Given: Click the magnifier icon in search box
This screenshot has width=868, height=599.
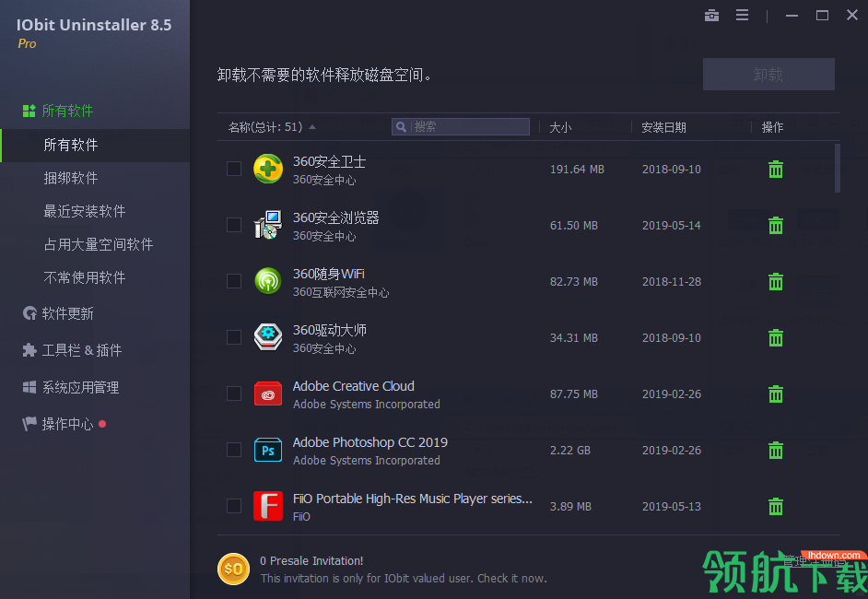Looking at the screenshot, I should 402,127.
